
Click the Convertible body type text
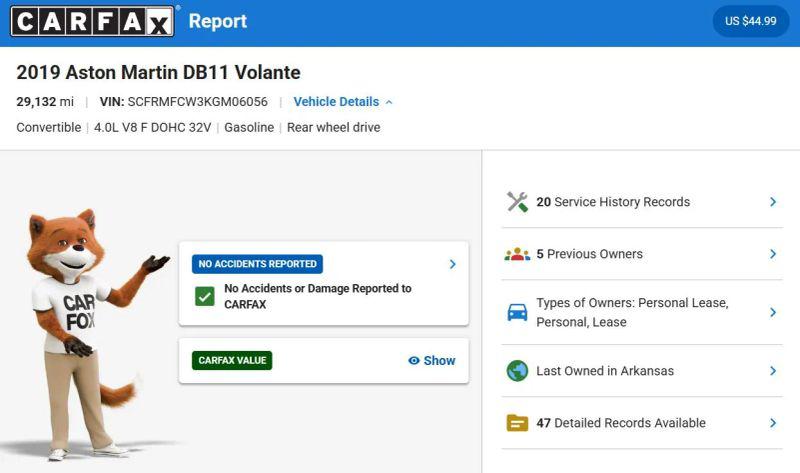point(48,127)
